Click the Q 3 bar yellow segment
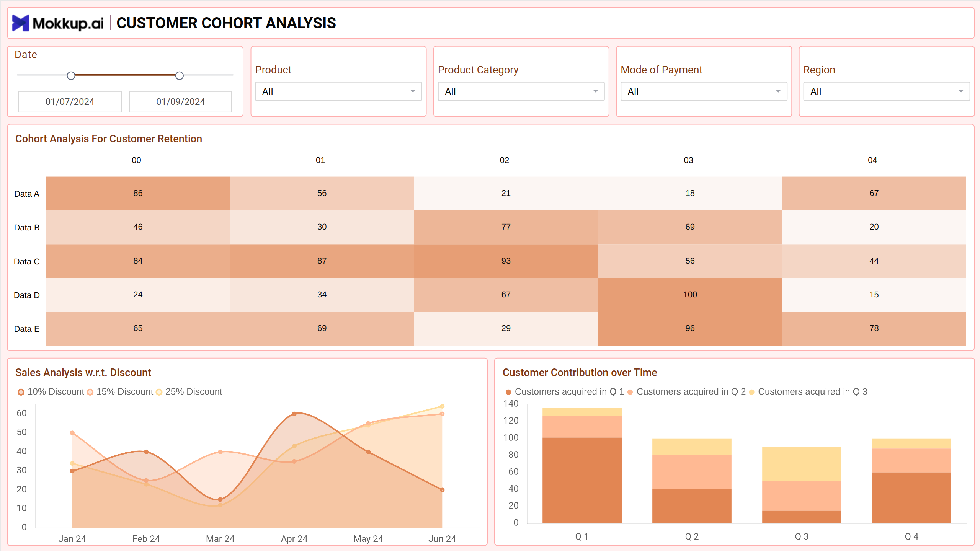The width and height of the screenshot is (980, 551). pyautogui.click(x=802, y=464)
